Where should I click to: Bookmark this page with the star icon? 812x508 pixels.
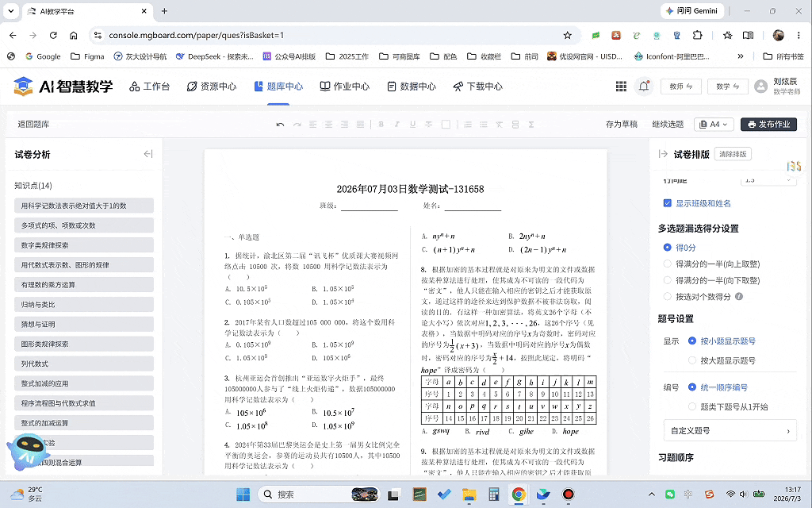(568, 35)
